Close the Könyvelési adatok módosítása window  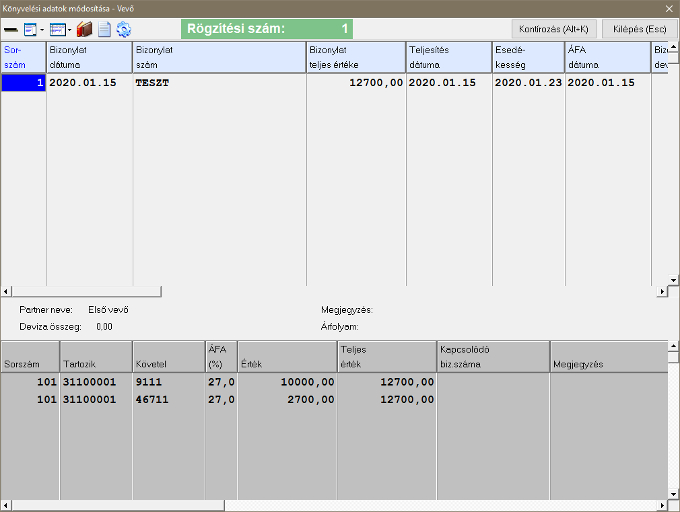tap(668, 8)
